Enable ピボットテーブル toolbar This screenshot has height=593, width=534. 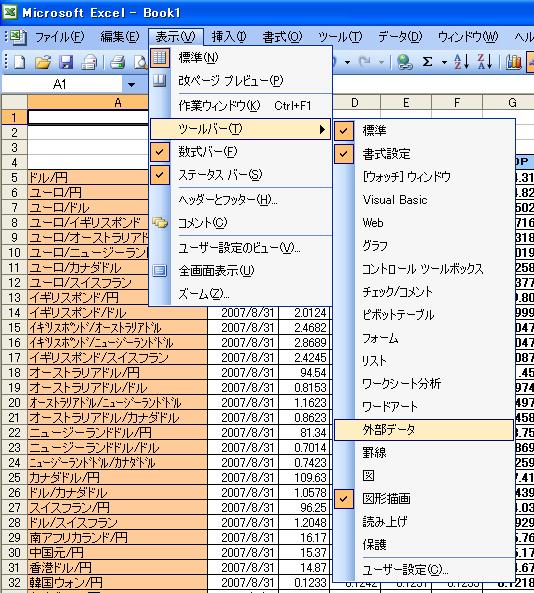click(x=424, y=315)
